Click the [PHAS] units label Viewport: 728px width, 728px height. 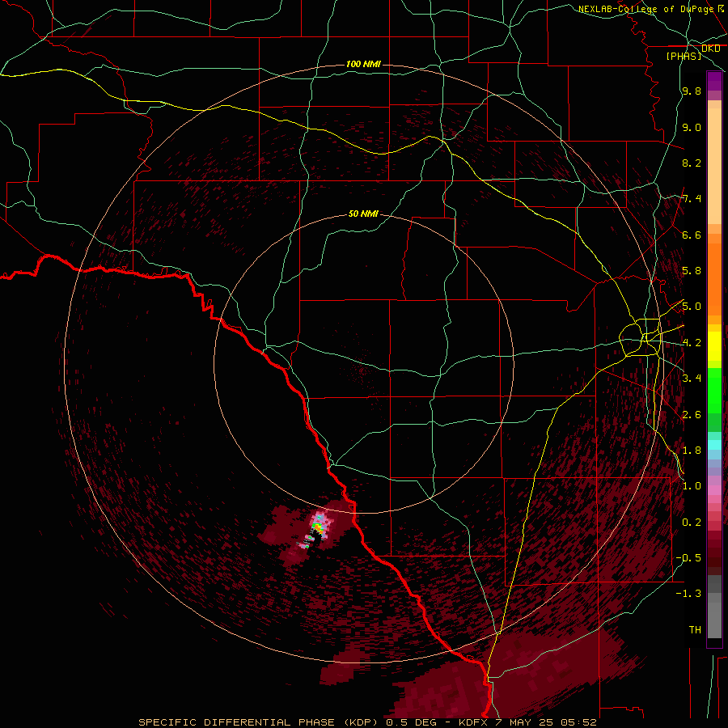[684, 57]
